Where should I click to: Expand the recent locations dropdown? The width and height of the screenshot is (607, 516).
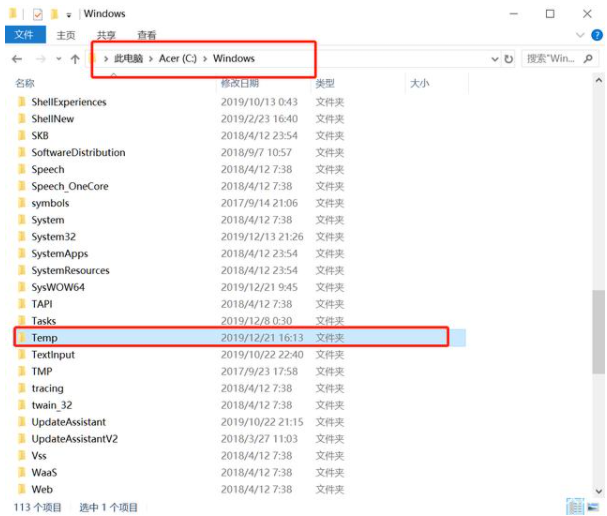tap(57, 59)
